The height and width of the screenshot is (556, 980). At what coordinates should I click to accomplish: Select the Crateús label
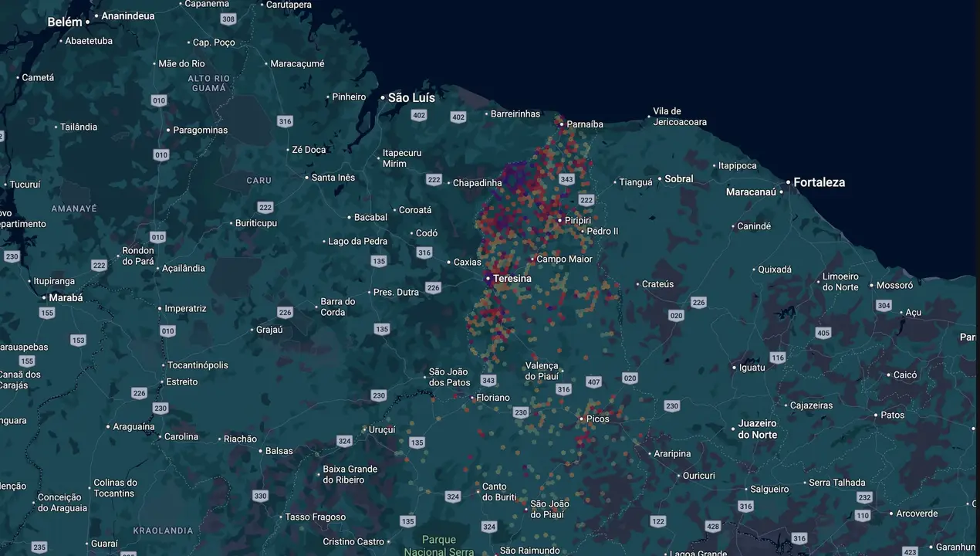pos(657,285)
